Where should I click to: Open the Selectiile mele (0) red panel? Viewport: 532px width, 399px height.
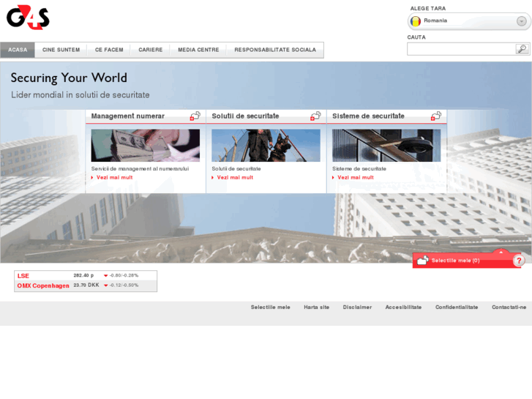[455, 261]
